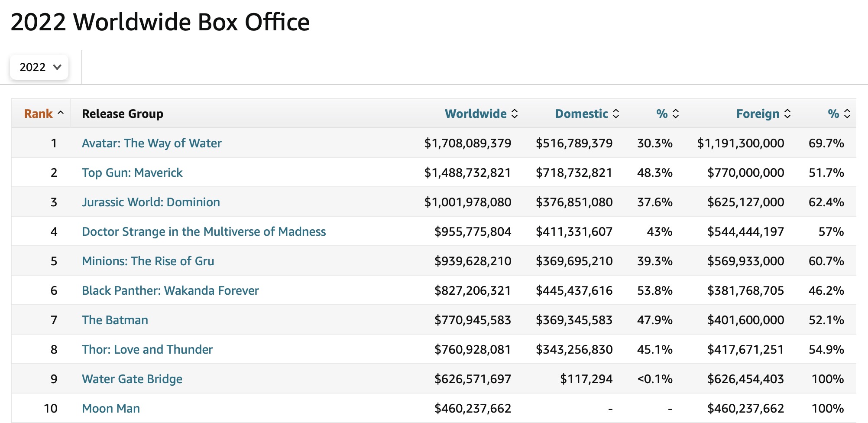
Task: Click the Rank sort arrow icon
Action: click(61, 113)
